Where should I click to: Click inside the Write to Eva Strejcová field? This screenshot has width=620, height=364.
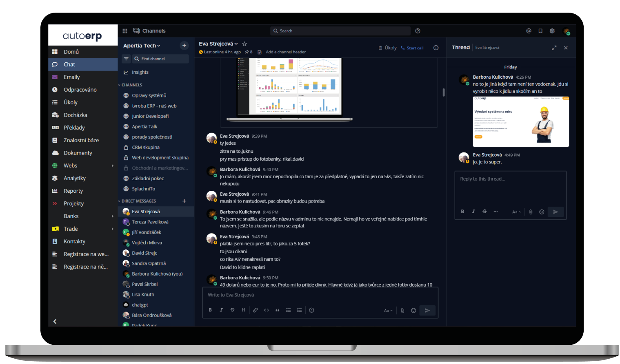tap(286, 294)
